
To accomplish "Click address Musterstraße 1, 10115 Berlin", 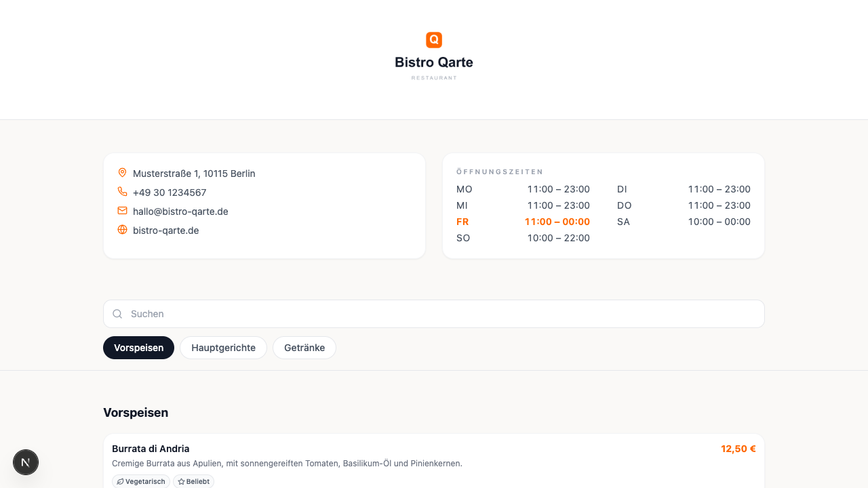I will [194, 174].
